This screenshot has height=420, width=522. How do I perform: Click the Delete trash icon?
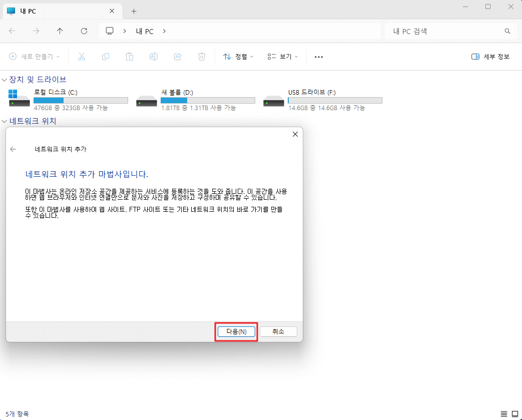[201, 57]
